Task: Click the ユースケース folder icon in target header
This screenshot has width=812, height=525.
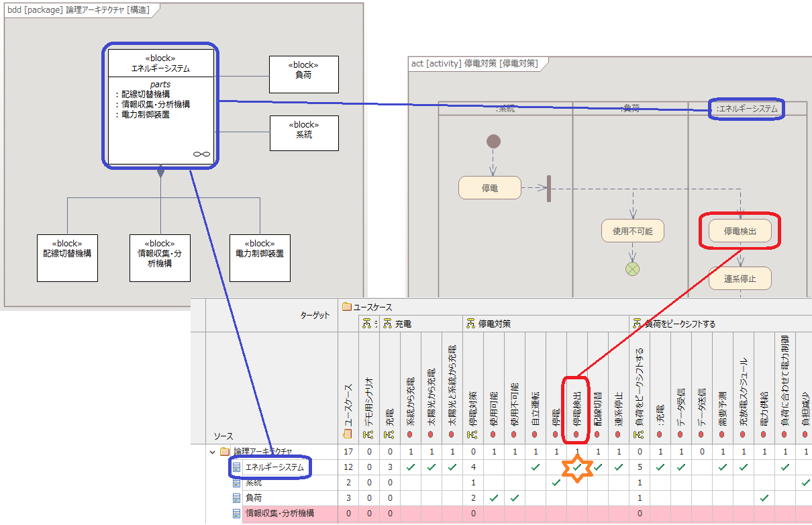Action: click(347, 307)
